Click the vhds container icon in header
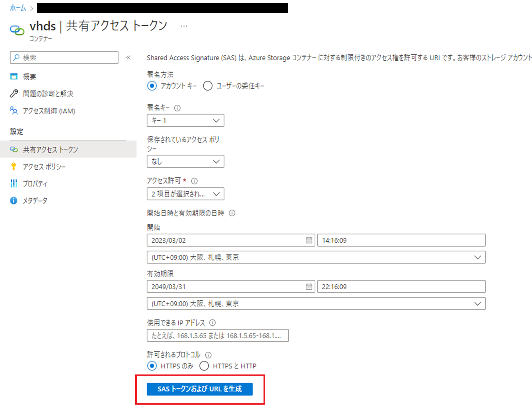The height and width of the screenshot is (416, 532). [17, 30]
